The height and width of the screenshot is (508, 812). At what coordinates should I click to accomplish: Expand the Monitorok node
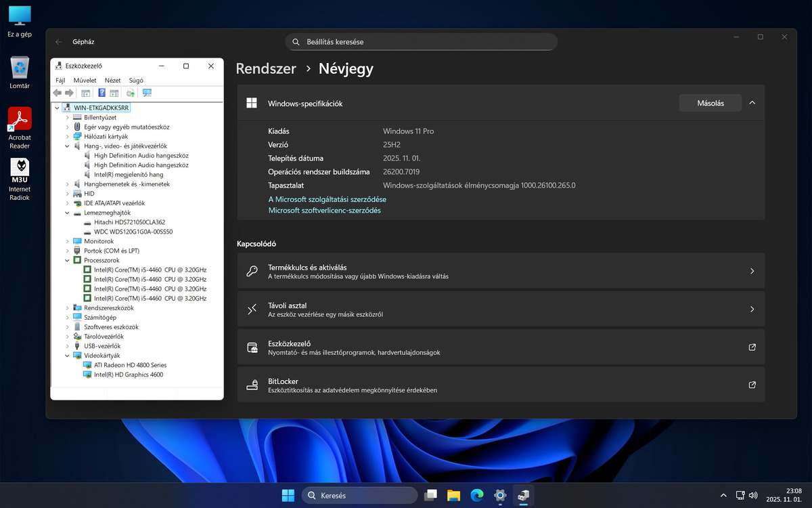pos(67,241)
